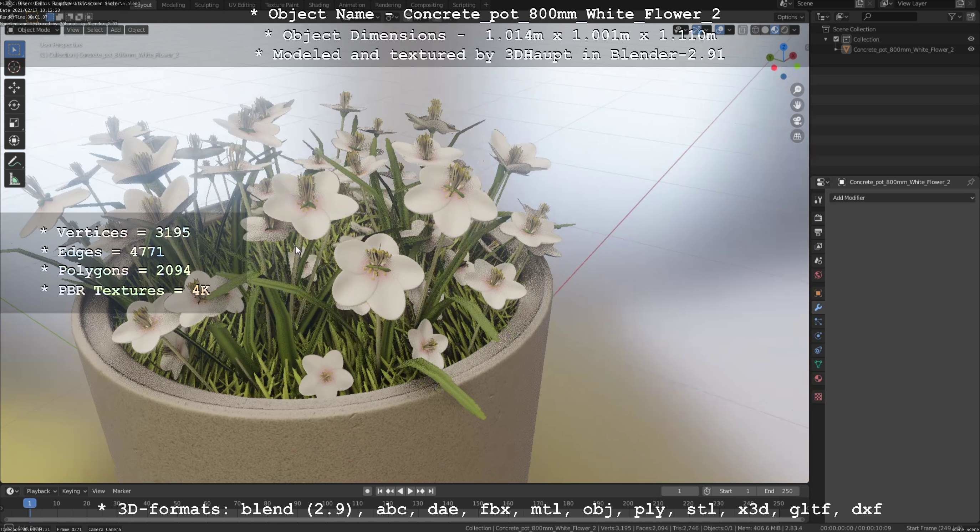Toggle the Collection exclude checkbox

836,39
